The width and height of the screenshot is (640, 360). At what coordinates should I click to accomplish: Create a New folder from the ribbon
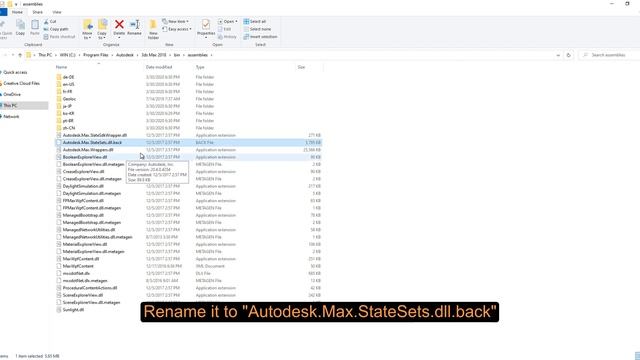pyautogui.click(x=153, y=29)
